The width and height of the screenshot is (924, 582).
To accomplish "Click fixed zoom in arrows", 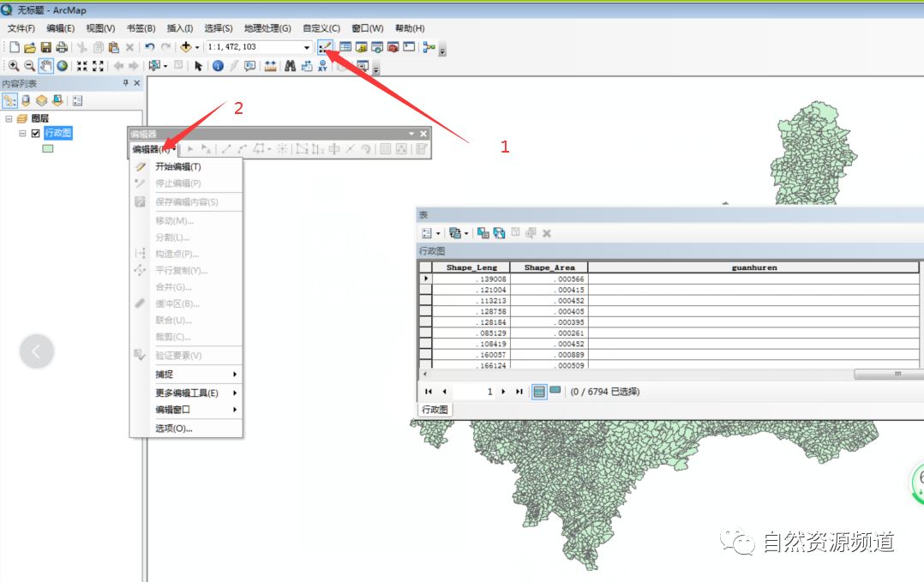I will pyautogui.click(x=82, y=66).
